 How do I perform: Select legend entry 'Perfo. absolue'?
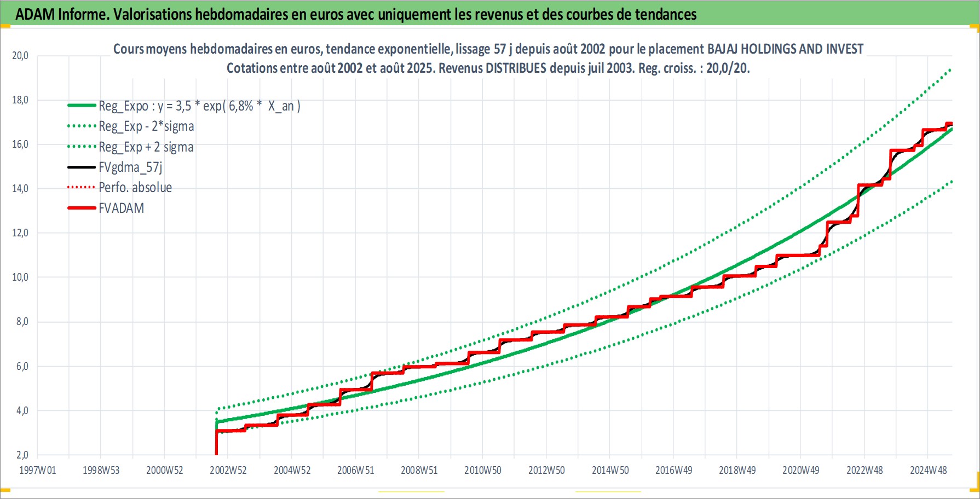tap(135, 188)
